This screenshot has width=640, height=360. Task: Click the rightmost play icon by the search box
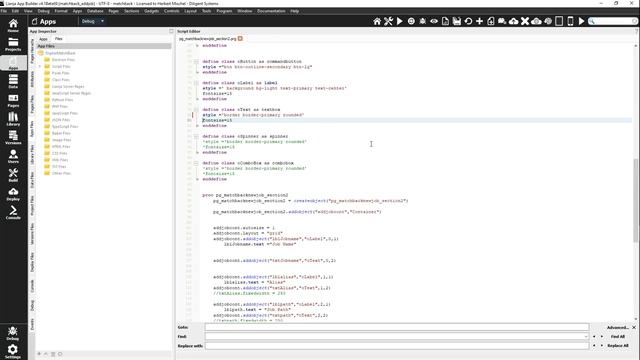click(x=582, y=21)
